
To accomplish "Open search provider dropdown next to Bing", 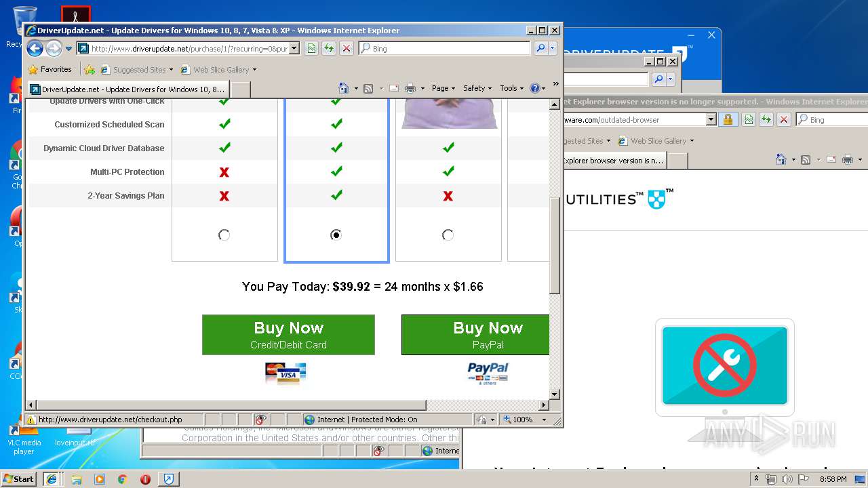I will (x=553, y=48).
